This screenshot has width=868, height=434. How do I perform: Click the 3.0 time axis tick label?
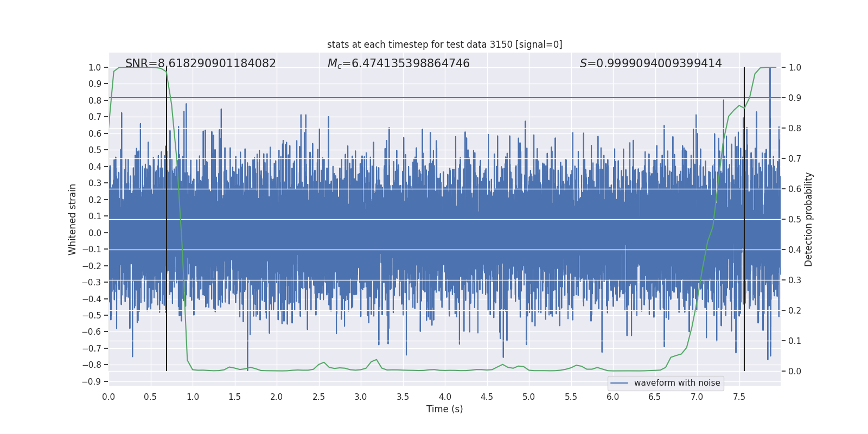pos(361,397)
